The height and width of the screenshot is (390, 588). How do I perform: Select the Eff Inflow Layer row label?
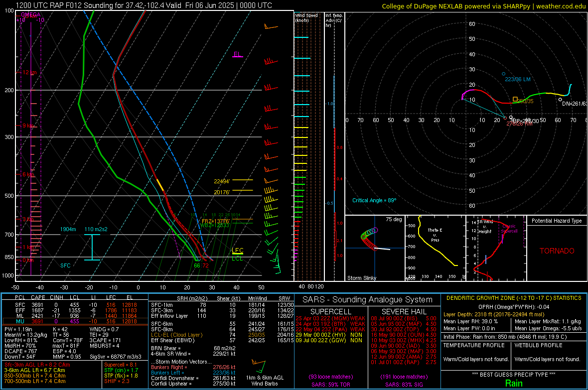coord(169,316)
